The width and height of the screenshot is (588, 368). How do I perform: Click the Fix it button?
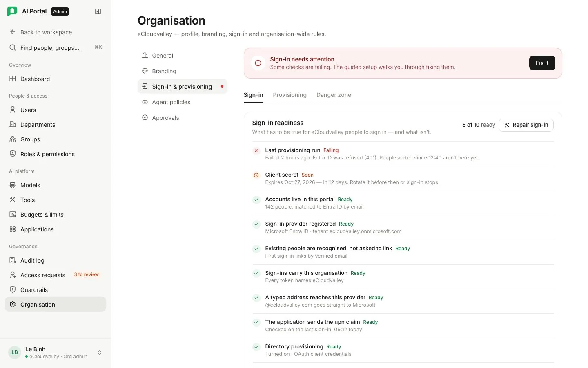[542, 63]
